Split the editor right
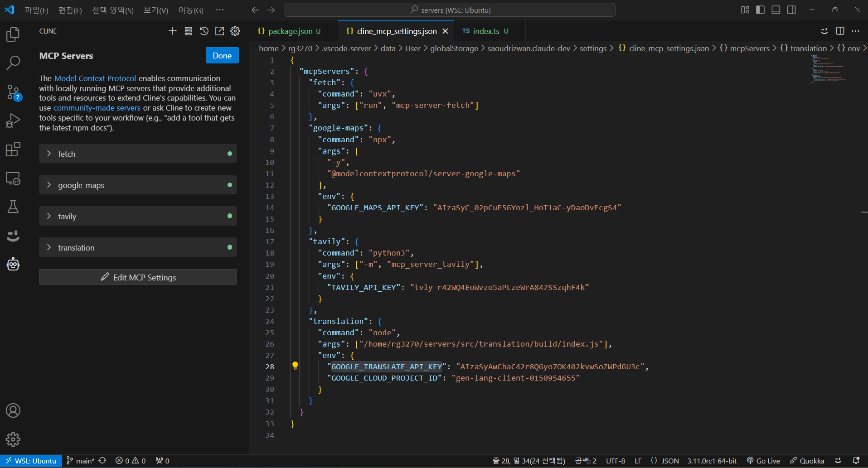Screen dimensions: 868x468 point(840,31)
